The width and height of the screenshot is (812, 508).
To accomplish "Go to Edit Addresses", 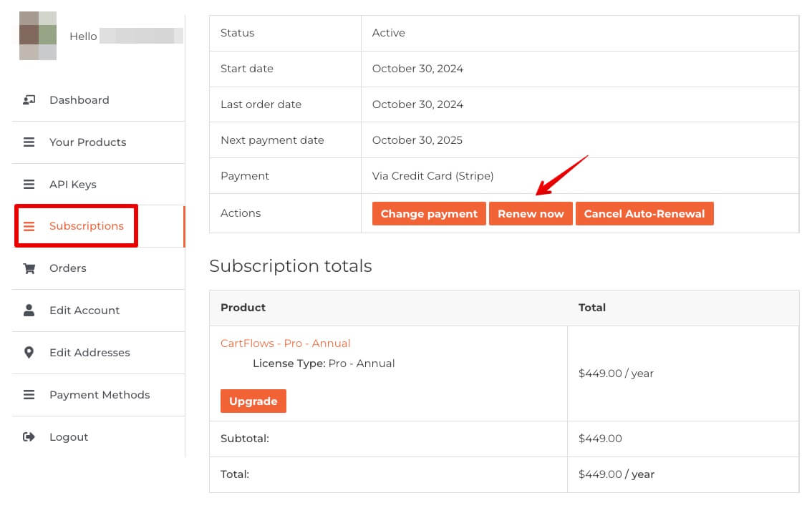I will coord(90,353).
